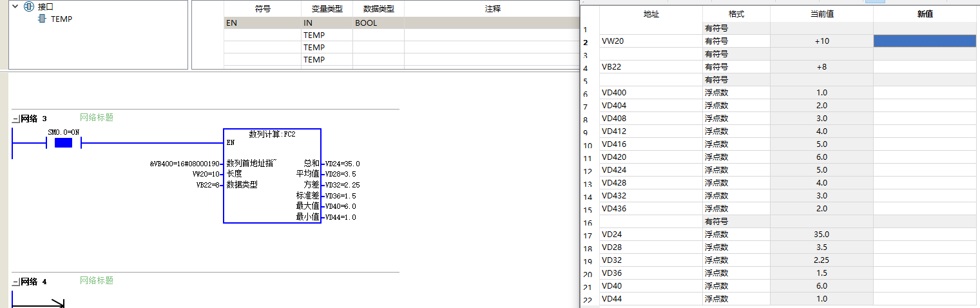Select the VD36 address cell in chart
The width and height of the screenshot is (980, 308).
click(651, 273)
